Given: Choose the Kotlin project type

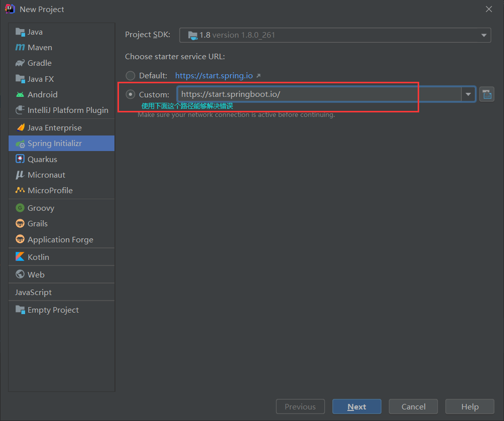Looking at the screenshot, I should point(39,256).
